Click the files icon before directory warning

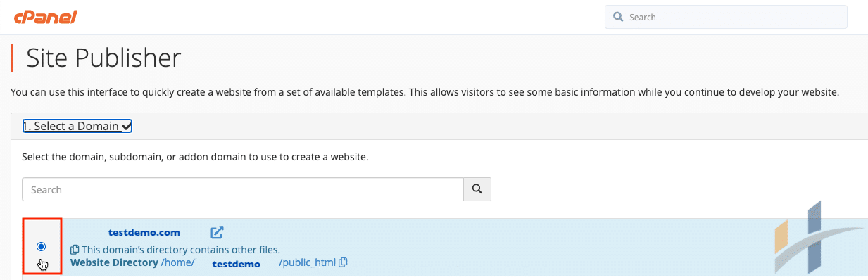pyautogui.click(x=75, y=249)
